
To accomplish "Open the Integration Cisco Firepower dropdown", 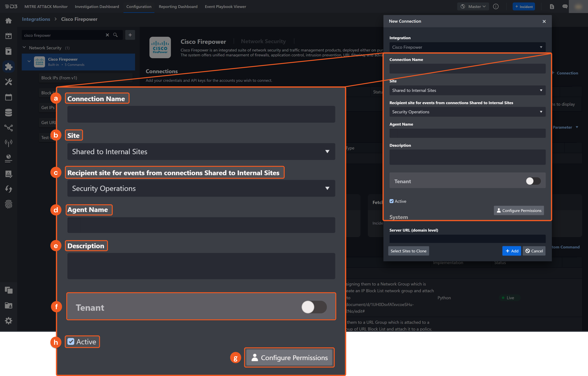I will click(467, 47).
